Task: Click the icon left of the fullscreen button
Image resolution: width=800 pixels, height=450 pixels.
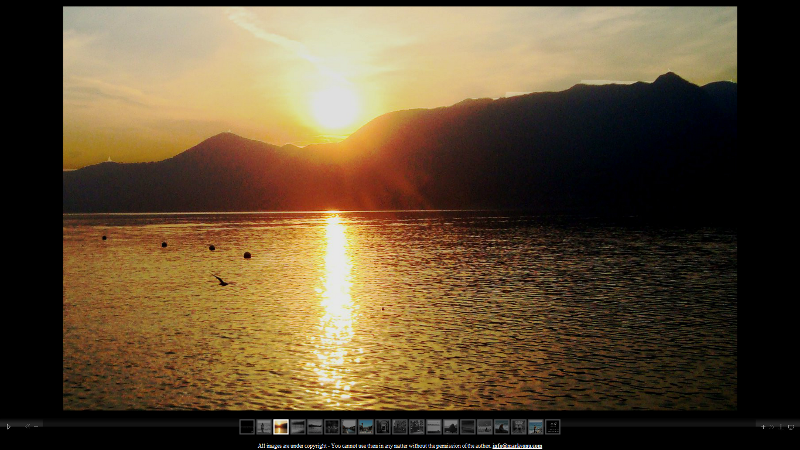Action: pyautogui.click(x=781, y=427)
